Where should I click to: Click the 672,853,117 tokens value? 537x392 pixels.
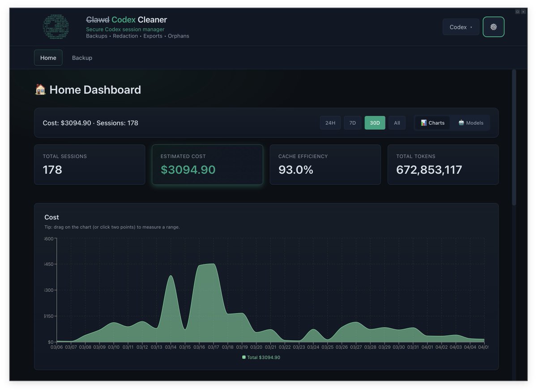(429, 170)
